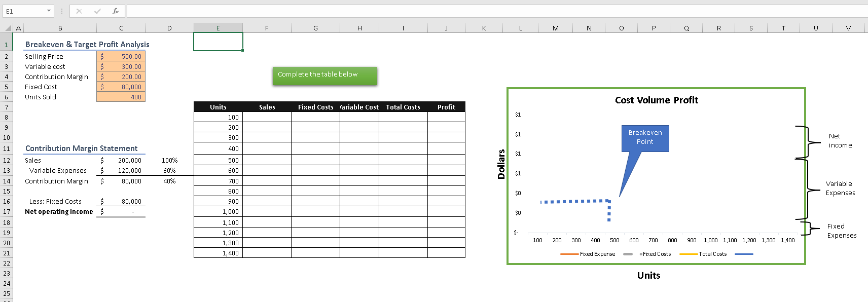
Task: Click the empty Profit cell for 1,400 units
Action: click(446, 253)
